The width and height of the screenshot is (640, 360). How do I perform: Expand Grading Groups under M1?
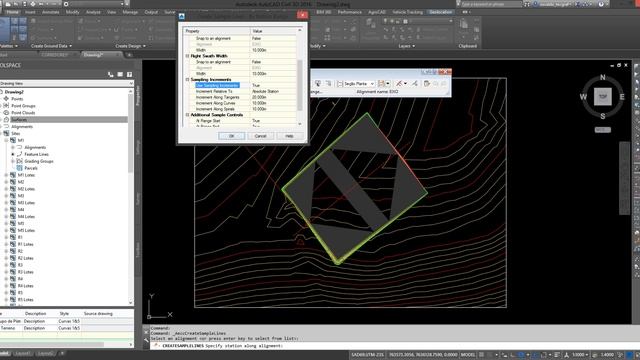click(x=13, y=161)
